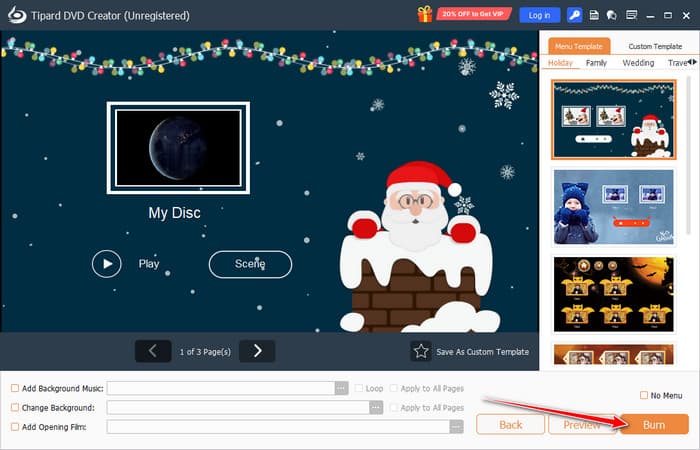The width and height of the screenshot is (700, 450).
Task: Click the document icon beside the key
Action: click(594, 15)
